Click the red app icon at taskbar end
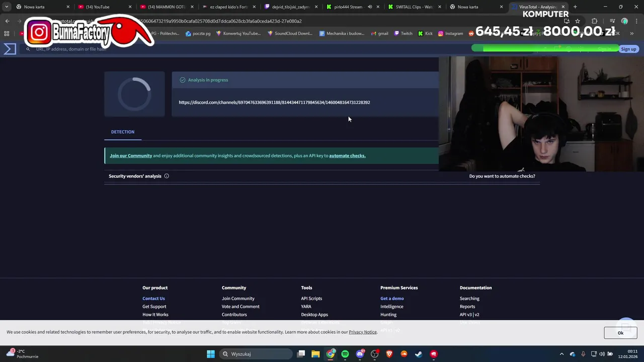 (x=434, y=354)
